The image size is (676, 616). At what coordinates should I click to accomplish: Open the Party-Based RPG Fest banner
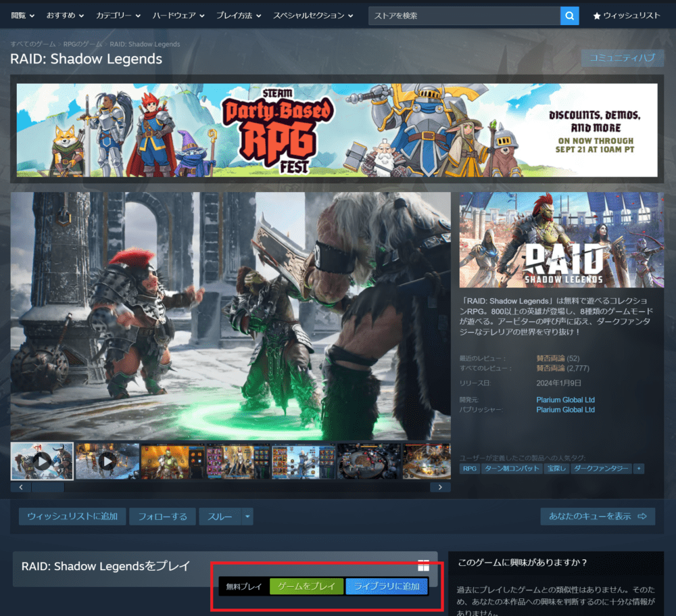coord(337,131)
